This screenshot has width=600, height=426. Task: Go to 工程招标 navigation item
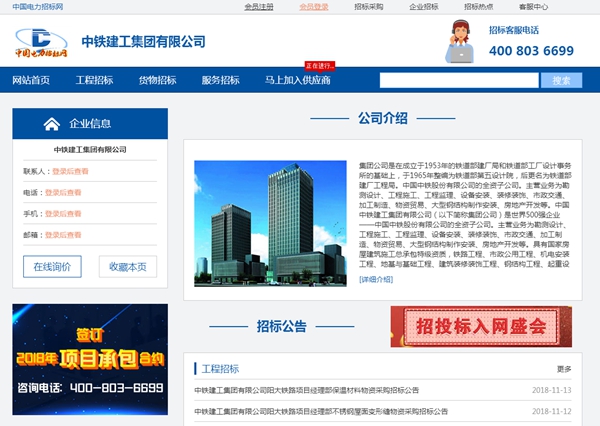point(95,80)
